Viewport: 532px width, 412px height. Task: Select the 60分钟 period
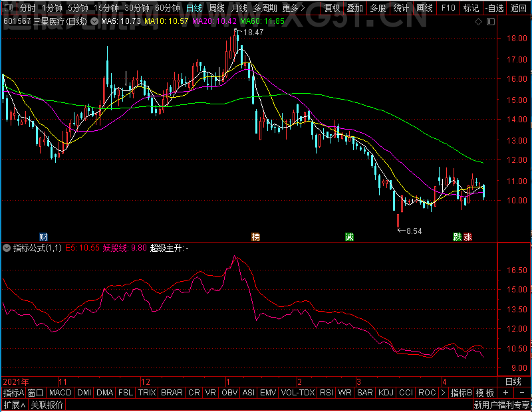point(168,8)
